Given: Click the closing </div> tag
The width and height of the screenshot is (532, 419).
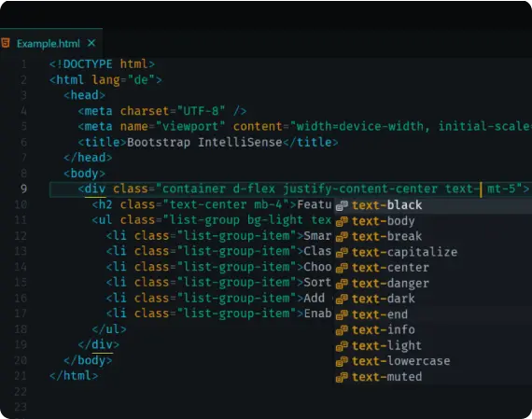Looking at the screenshot, I should point(98,344).
